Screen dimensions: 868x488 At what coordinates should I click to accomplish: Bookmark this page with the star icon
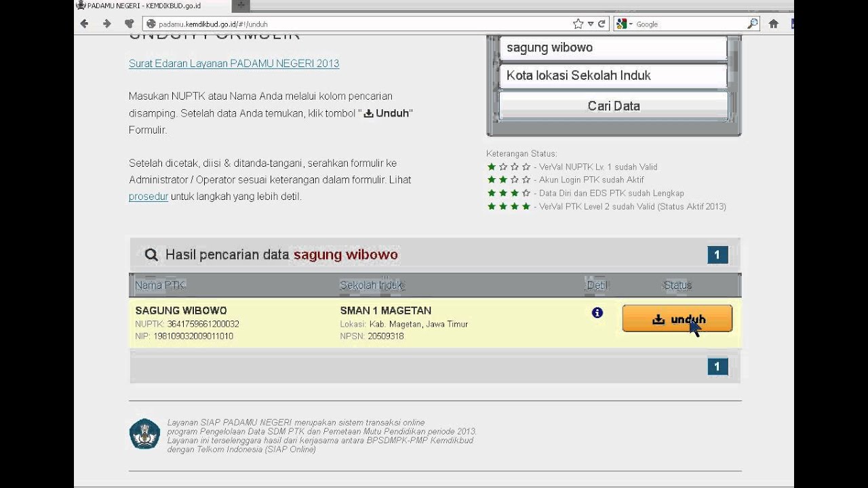578,24
